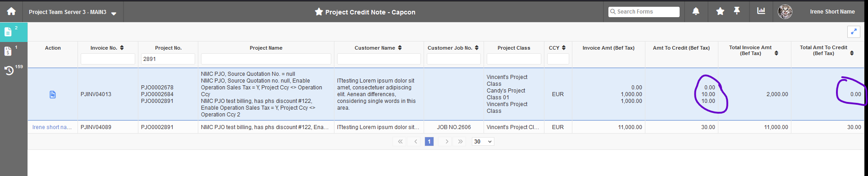Viewport: 868px width, 176px height.
Task: Click the Project No. filter field
Action: click(x=168, y=59)
